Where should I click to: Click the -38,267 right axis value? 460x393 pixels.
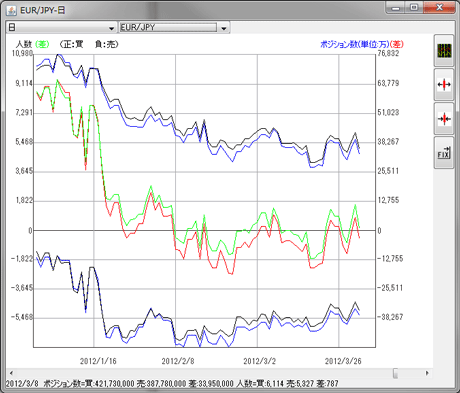point(390,317)
